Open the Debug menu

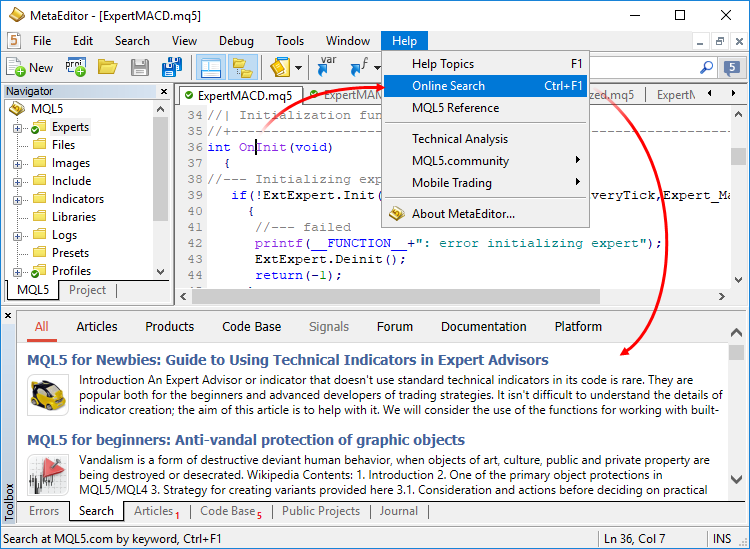coord(236,41)
